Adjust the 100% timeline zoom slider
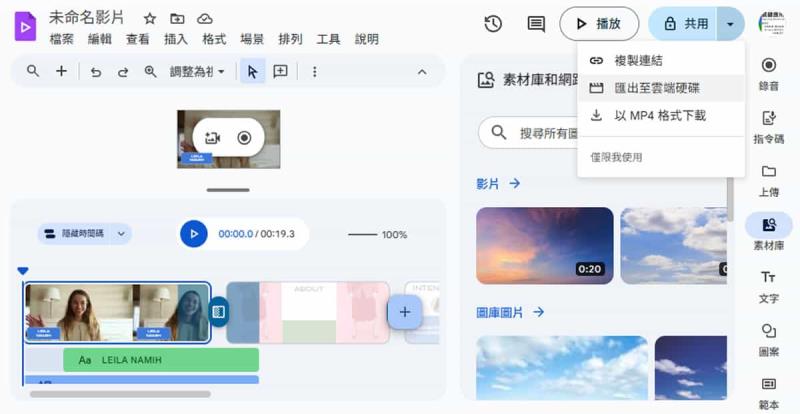Screen dimensions: 800x414 (x=363, y=235)
